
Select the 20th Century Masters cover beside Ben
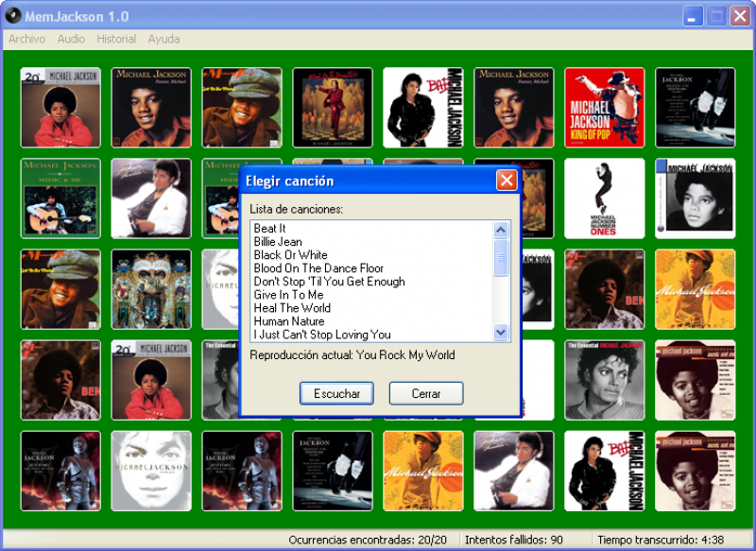pyautogui.click(x=151, y=380)
